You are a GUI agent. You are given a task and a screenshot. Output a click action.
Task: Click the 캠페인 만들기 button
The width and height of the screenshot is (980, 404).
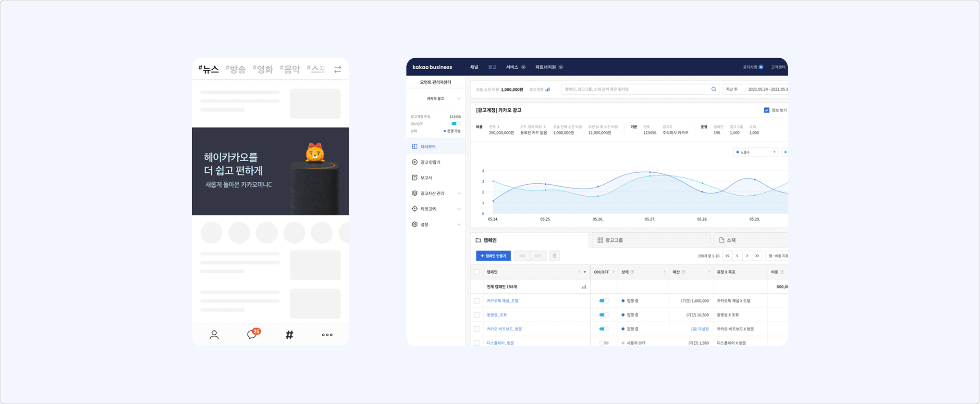click(x=493, y=256)
